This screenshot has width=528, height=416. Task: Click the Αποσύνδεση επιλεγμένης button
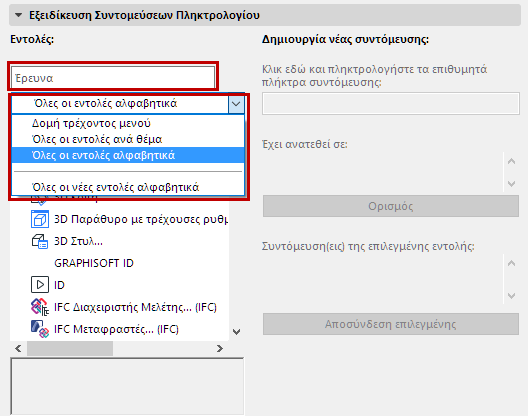(391, 324)
